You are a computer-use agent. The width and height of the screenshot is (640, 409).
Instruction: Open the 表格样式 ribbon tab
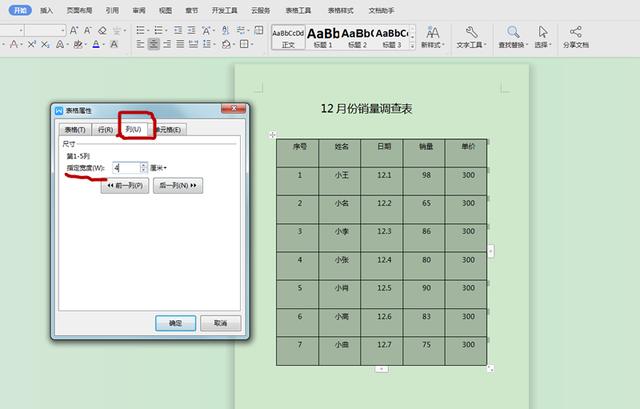(340, 10)
